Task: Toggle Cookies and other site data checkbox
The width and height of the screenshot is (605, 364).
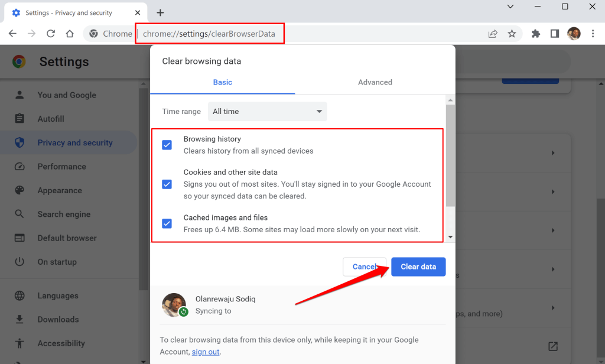Action: pos(167,184)
